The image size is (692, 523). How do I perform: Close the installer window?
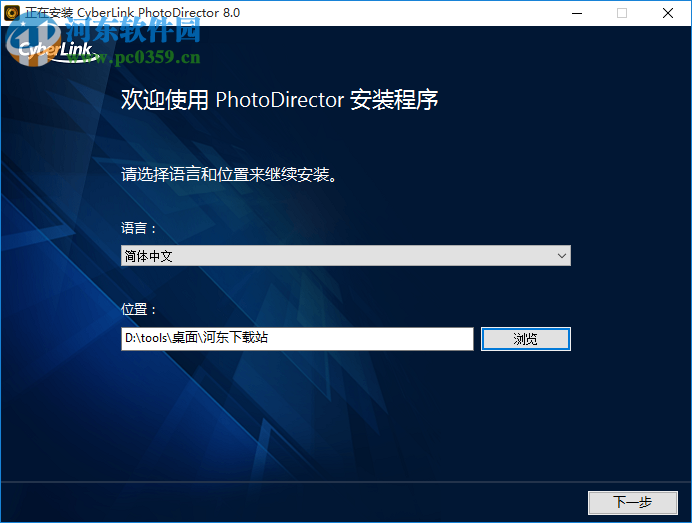(x=668, y=13)
